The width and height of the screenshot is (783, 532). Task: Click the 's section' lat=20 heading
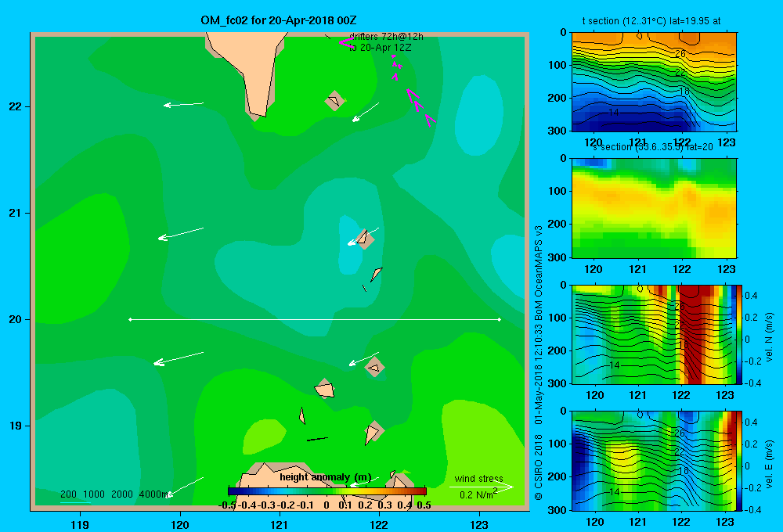coord(653,147)
